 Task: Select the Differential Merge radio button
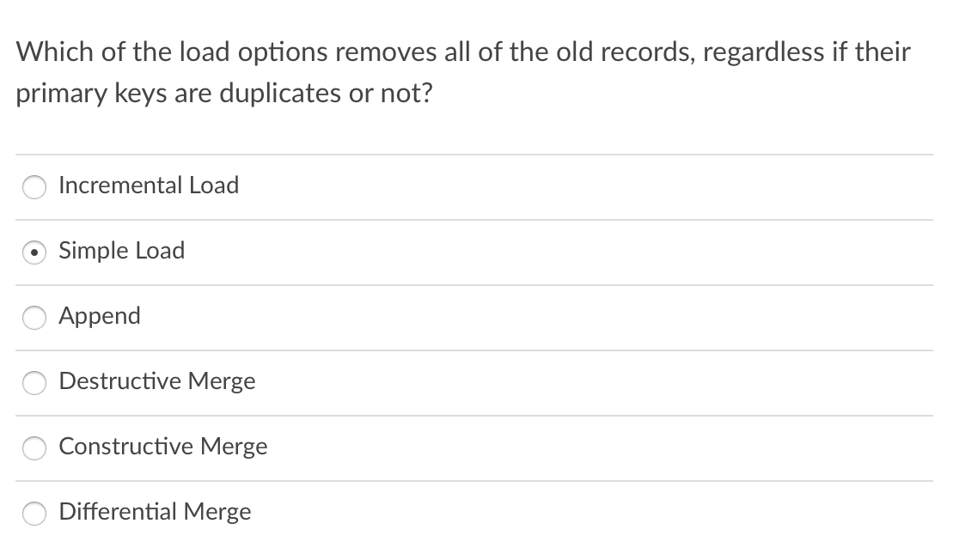coord(34,513)
